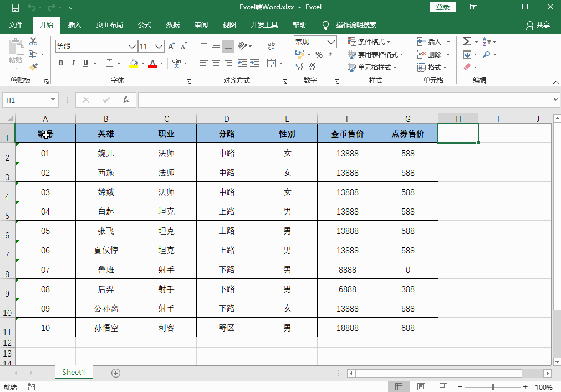Toggle bold formatting
This screenshot has width=561, height=392.
coord(61,63)
